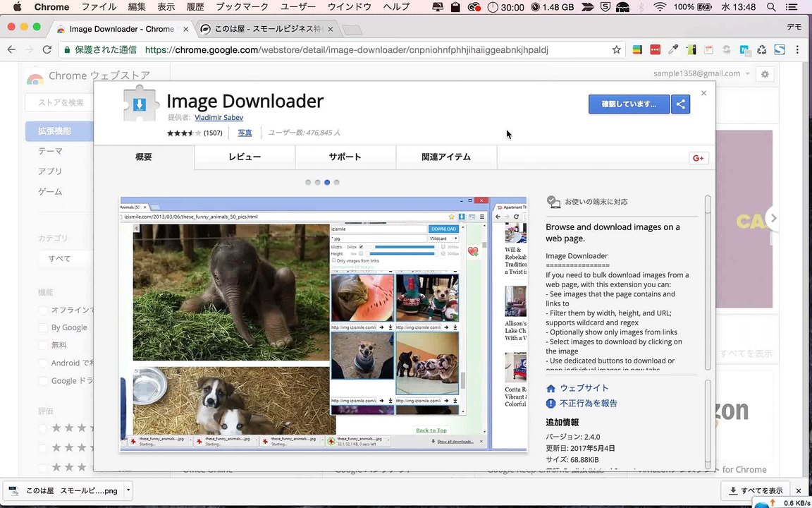The width and height of the screenshot is (812, 508).
Task: Close the download shelf with the X
Action: [799, 490]
